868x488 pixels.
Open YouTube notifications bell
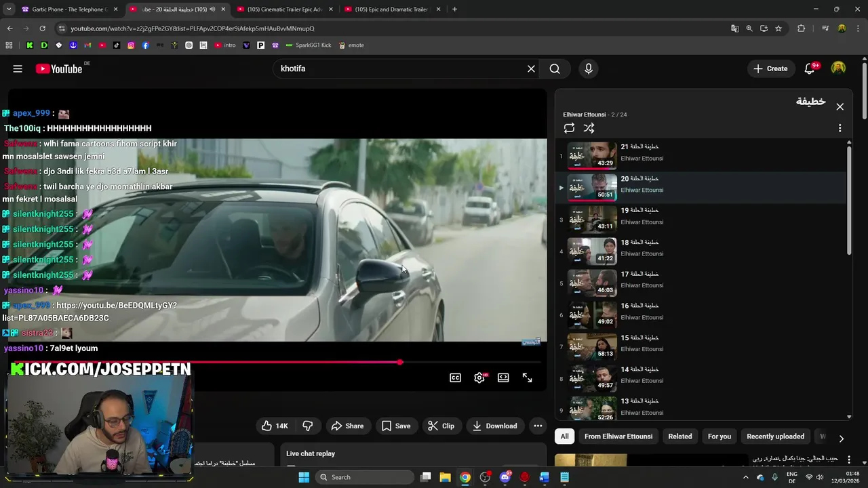coord(809,68)
